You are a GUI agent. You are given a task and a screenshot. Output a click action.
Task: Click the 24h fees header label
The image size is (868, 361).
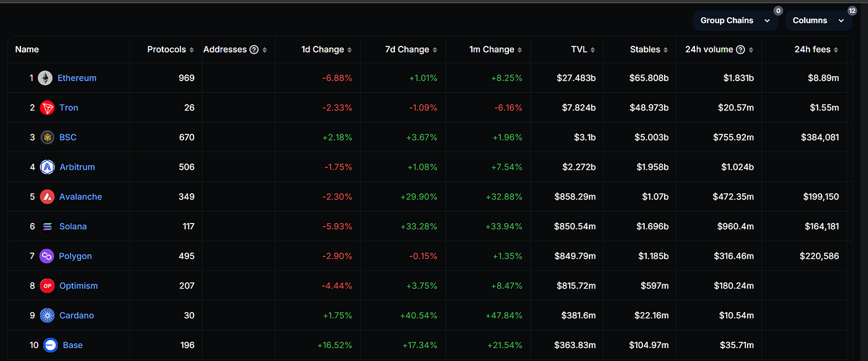[812, 50]
